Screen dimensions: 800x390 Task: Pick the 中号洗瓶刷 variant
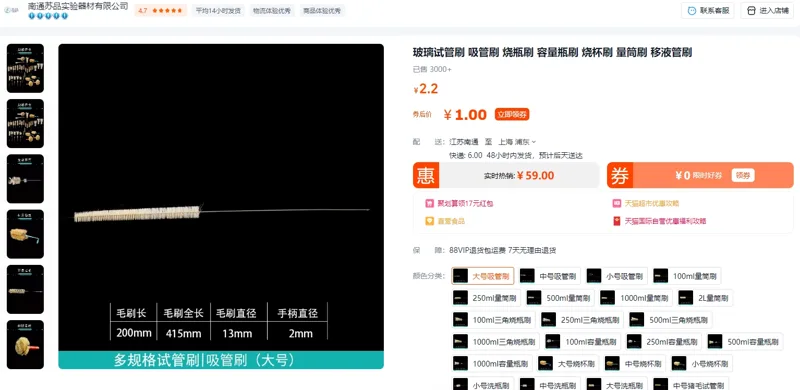pos(550,384)
